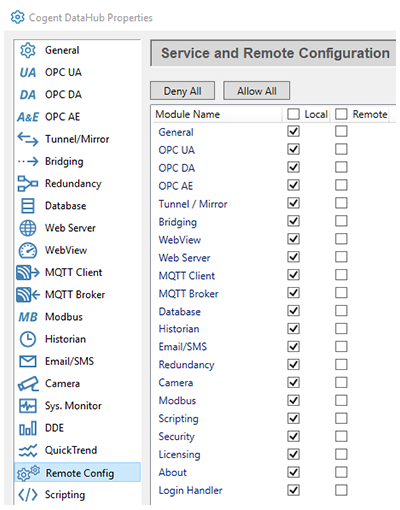Select the OPC AE module row name
The image size is (400, 510).
click(x=176, y=186)
